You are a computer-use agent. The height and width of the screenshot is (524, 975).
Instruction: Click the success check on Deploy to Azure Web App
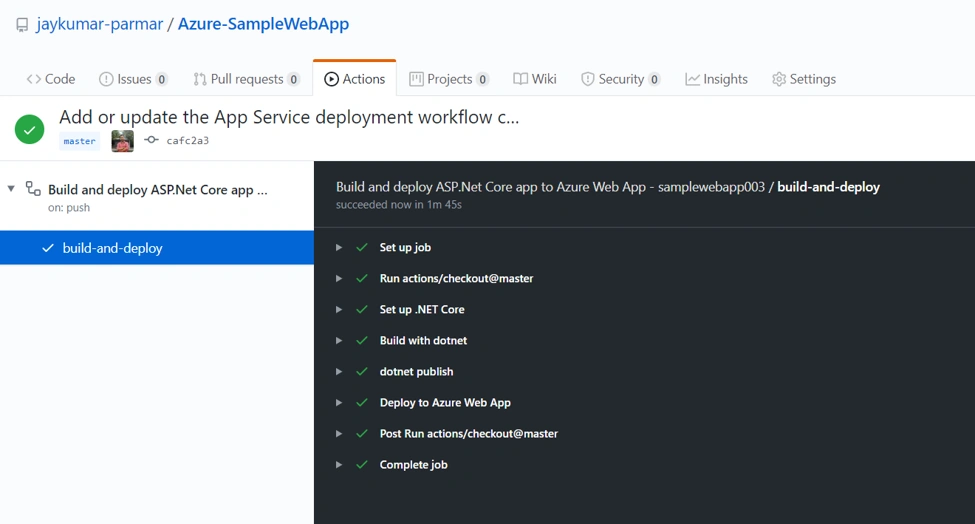coord(362,403)
